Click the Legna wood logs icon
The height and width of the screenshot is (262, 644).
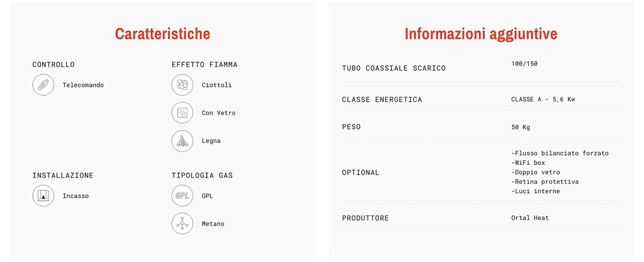(x=182, y=141)
